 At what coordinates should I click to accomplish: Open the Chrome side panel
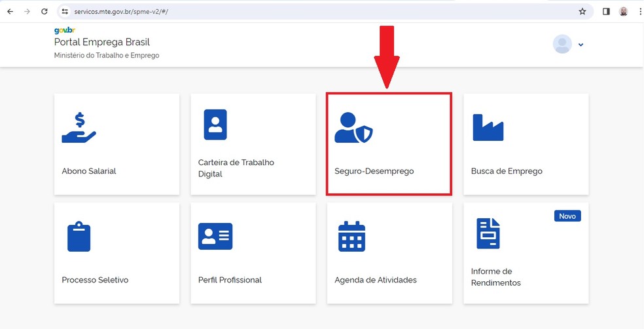pyautogui.click(x=606, y=11)
